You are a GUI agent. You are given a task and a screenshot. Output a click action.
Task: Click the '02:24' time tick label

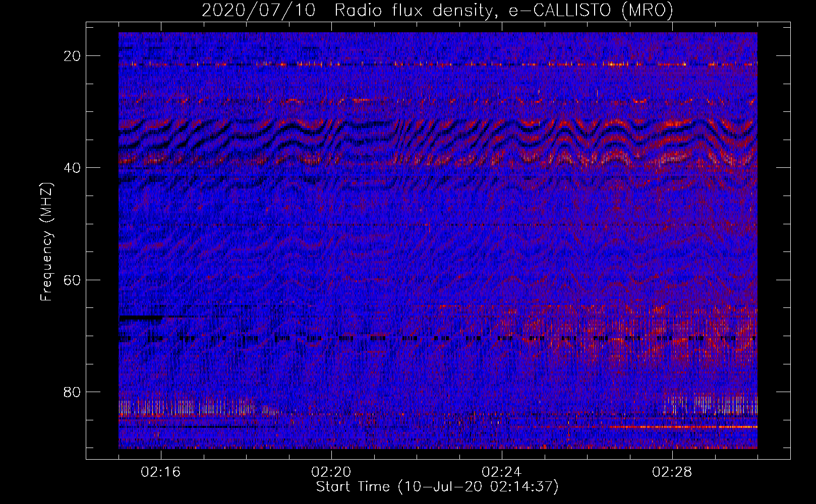[x=502, y=472]
